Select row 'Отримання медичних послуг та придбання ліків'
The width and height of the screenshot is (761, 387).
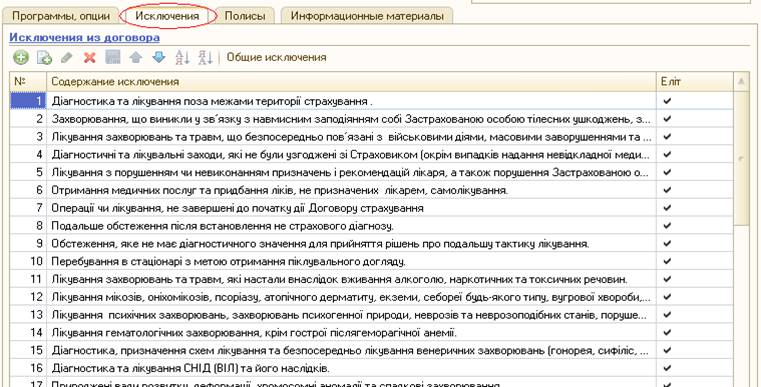pyautogui.click(x=372, y=190)
